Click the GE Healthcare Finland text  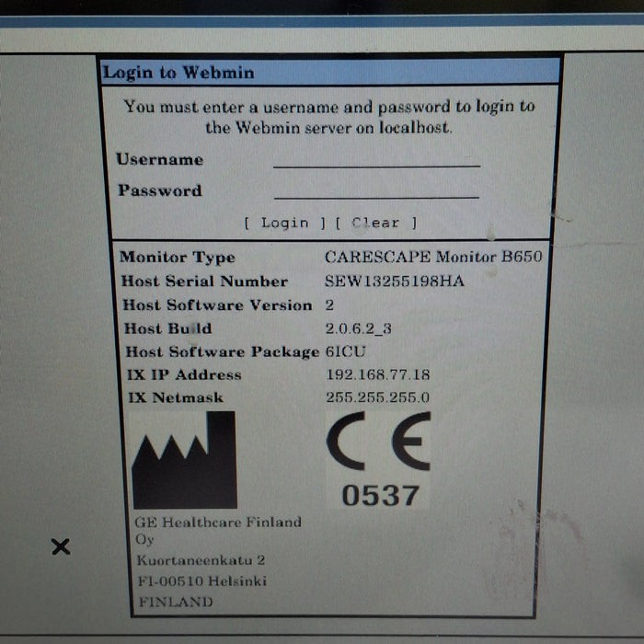point(218,530)
